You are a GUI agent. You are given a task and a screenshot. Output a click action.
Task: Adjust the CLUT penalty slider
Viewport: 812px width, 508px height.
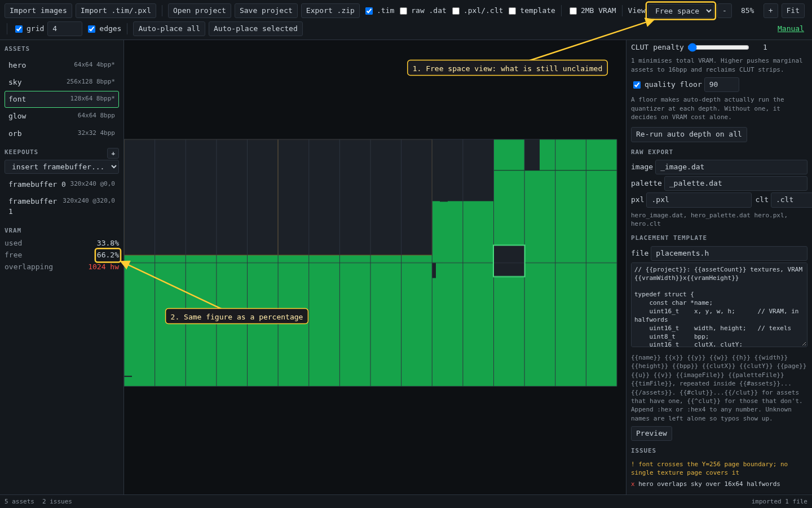(718, 47)
